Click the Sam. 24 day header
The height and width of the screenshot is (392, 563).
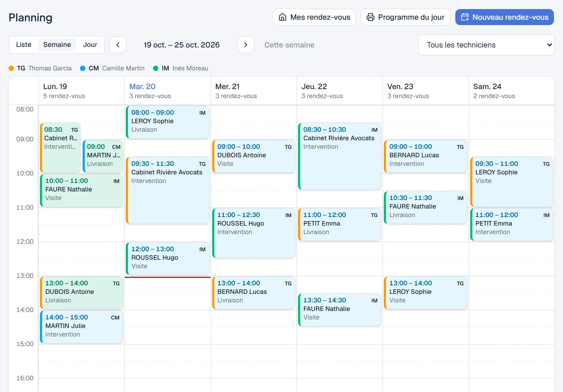point(512,91)
